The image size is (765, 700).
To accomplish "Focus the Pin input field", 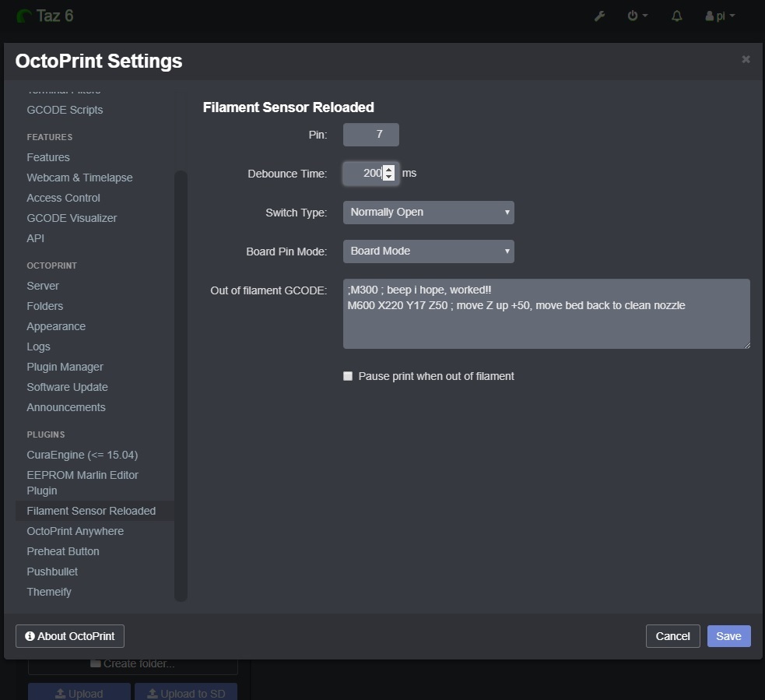I will coord(370,134).
